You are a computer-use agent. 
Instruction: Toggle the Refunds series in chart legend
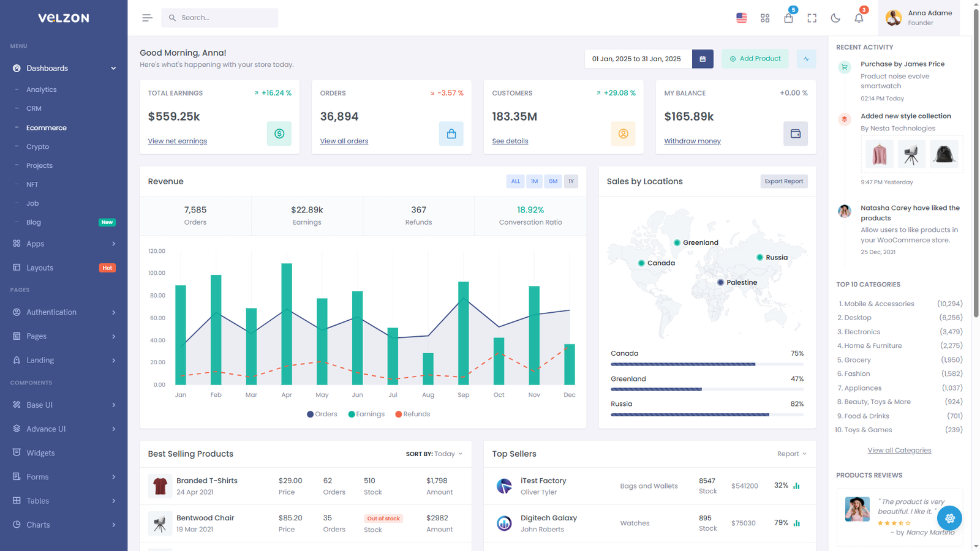(x=413, y=414)
